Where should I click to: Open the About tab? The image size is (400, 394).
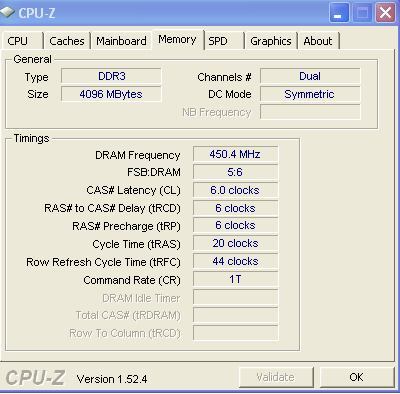tap(318, 41)
